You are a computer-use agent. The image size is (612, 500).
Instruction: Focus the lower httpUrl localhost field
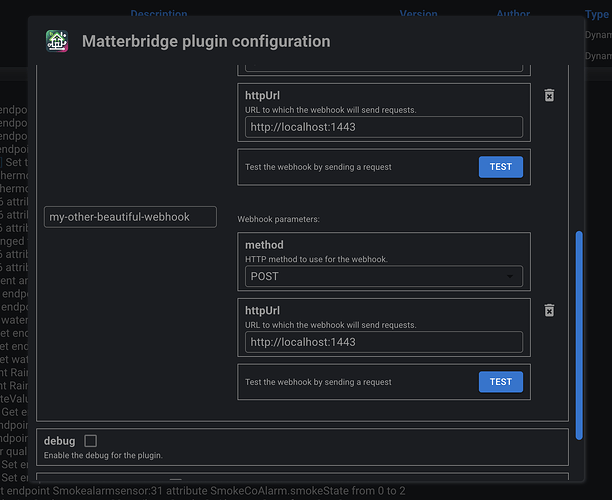tap(384, 343)
